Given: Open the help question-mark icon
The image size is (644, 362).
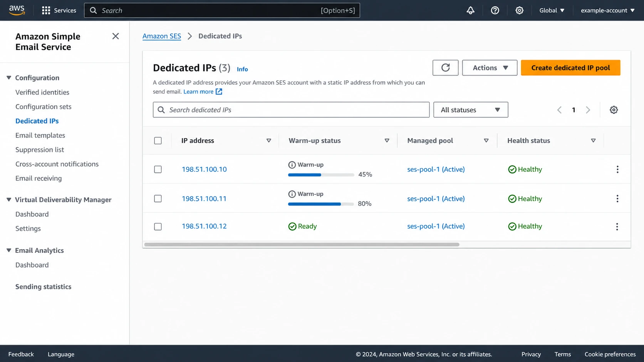Looking at the screenshot, I should tap(495, 10).
